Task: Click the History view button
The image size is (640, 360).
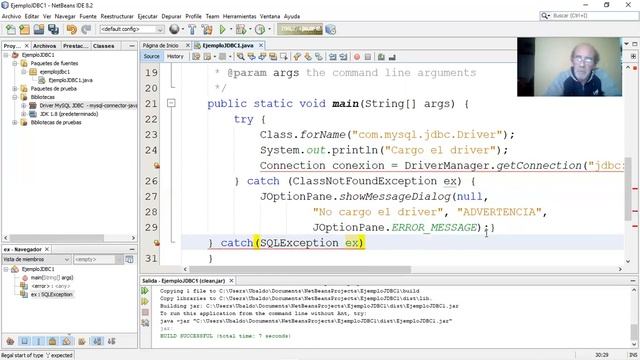Action: point(175,56)
